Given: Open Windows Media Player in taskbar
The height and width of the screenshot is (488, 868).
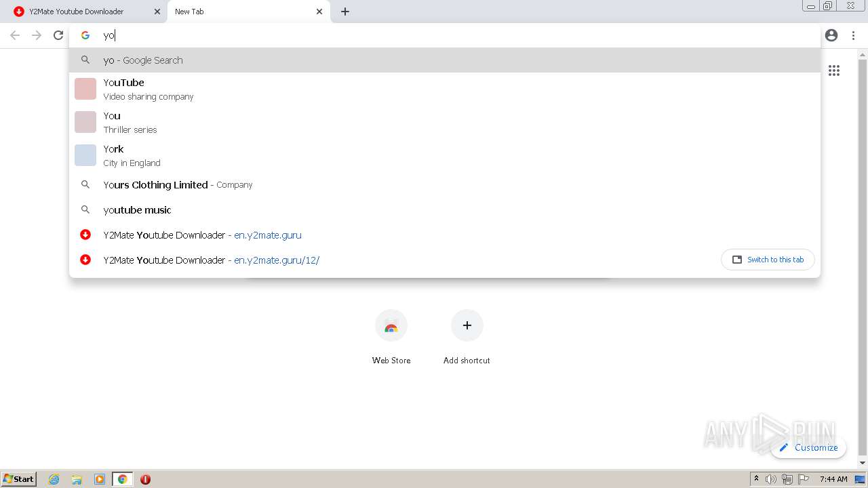Looking at the screenshot, I should point(100,479).
